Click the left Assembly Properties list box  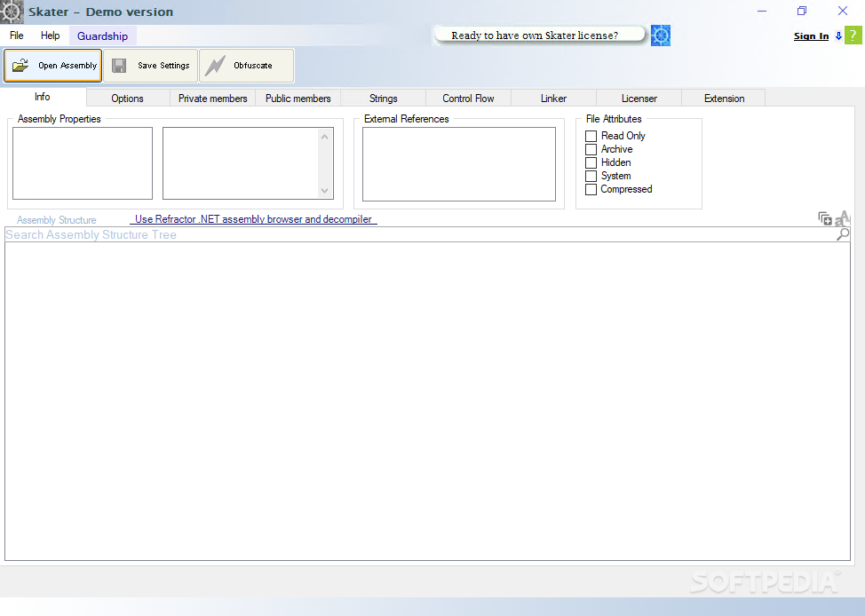coord(83,163)
